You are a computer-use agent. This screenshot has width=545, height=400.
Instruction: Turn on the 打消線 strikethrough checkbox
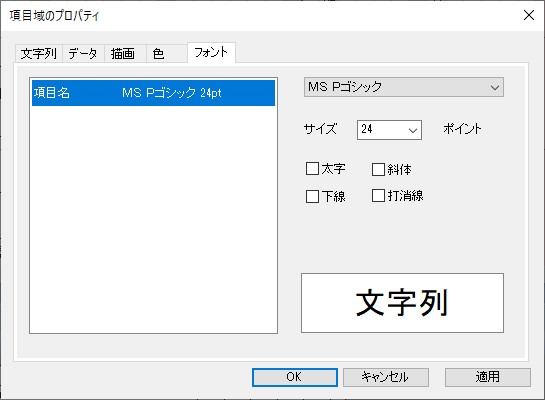coord(378,195)
